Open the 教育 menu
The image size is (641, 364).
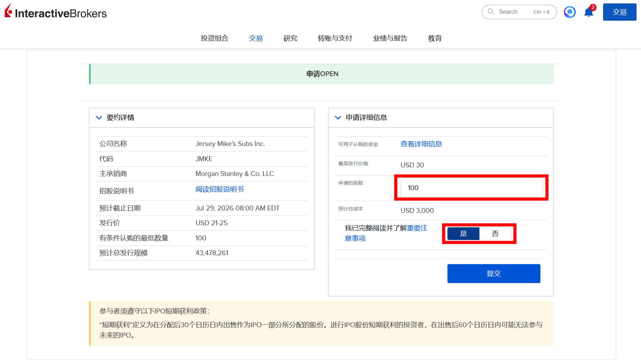[435, 38]
